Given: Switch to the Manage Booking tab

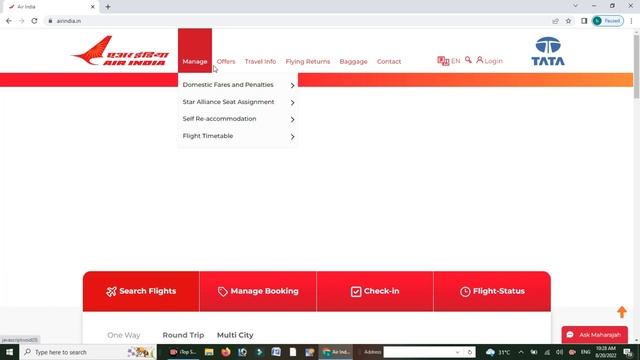Looking at the screenshot, I should click(258, 291).
